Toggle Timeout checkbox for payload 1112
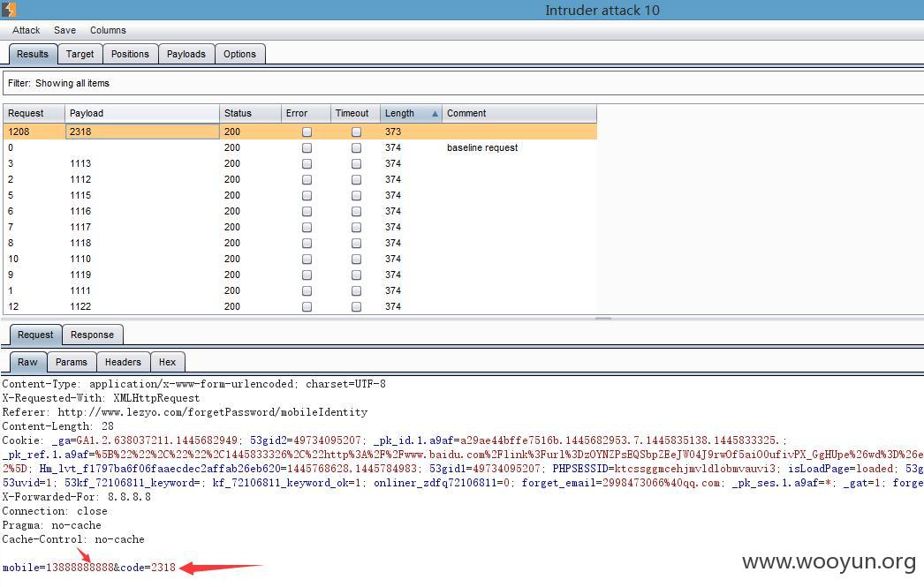Screen dimensions: 924x587 point(356,179)
